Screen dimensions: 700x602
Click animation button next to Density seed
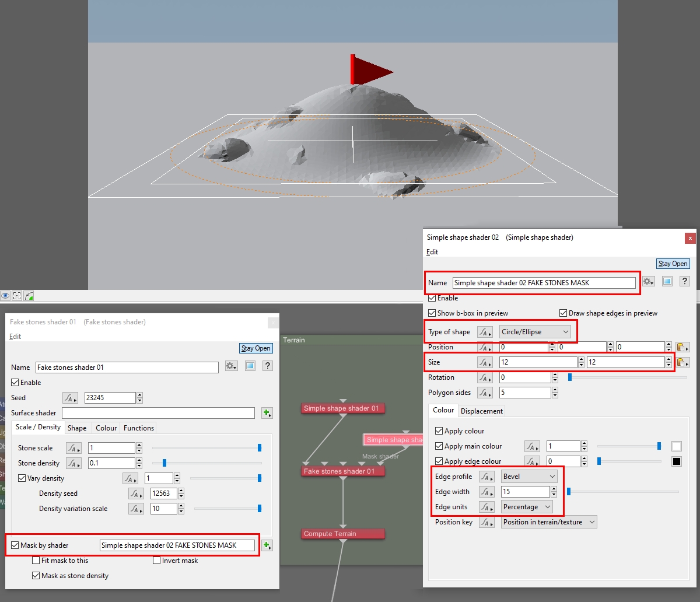pyautogui.click(x=136, y=494)
